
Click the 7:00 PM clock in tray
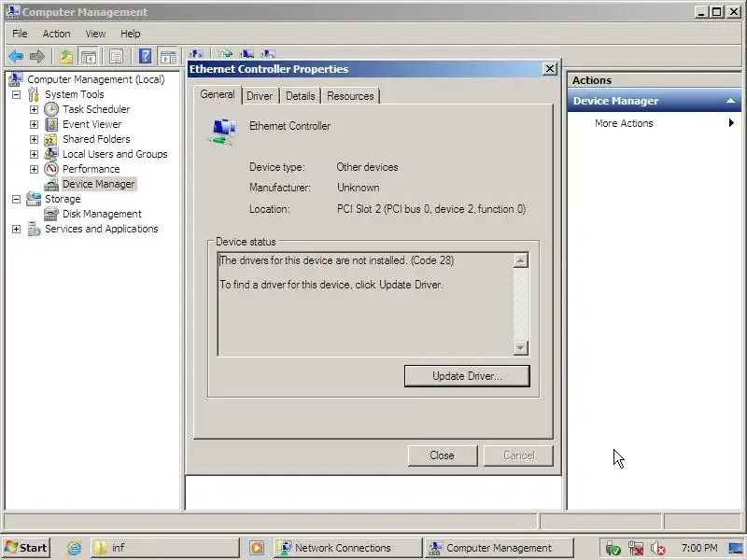point(698,548)
